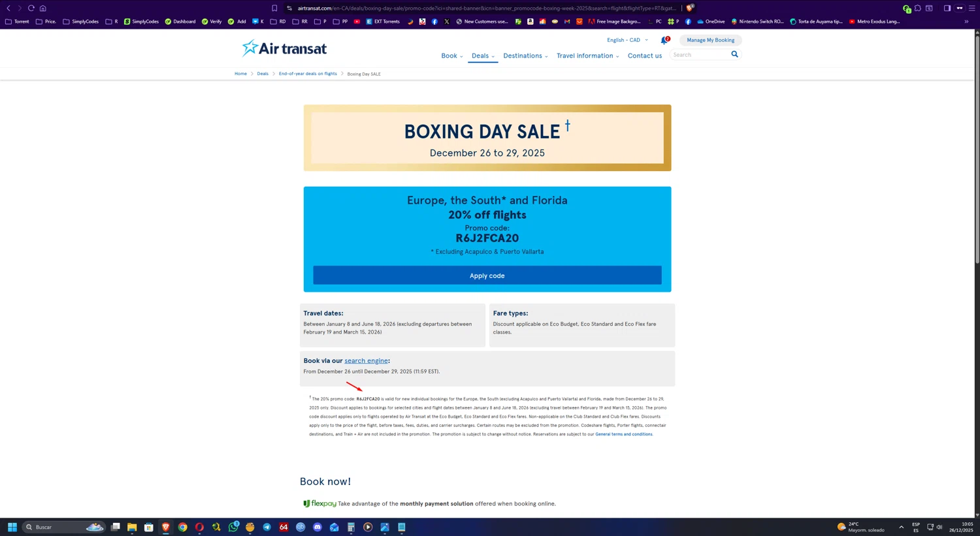Click the BOXING DAY SALE heading
The height and width of the screenshot is (536, 980).
(482, 132)
